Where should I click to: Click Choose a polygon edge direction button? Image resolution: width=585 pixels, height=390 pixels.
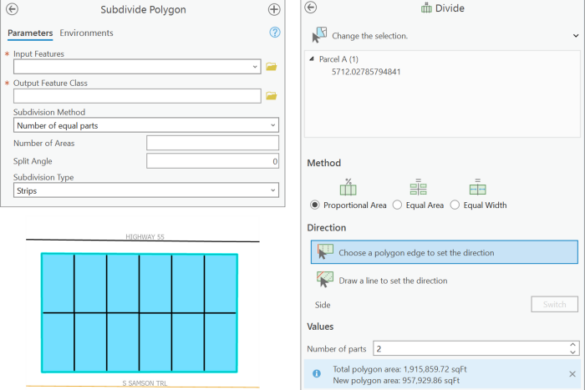click(x=444, y=252)
